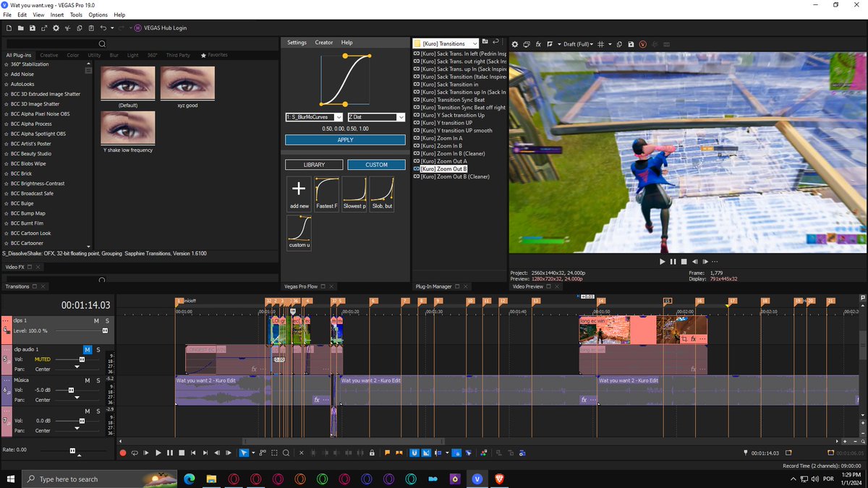Select [Kuro] Zoom In A transition
This screenshot has width=868, height=488.
coord(442,138)
